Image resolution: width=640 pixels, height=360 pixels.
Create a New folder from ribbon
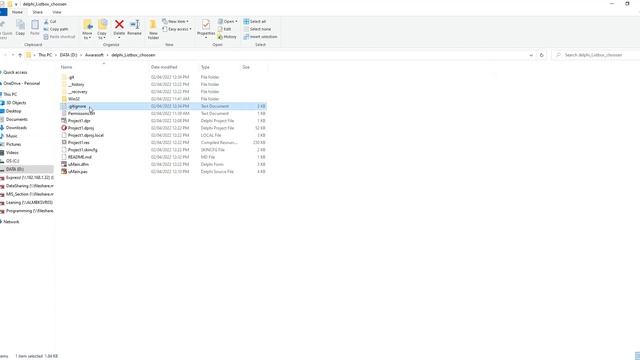(x=153, y=29)
